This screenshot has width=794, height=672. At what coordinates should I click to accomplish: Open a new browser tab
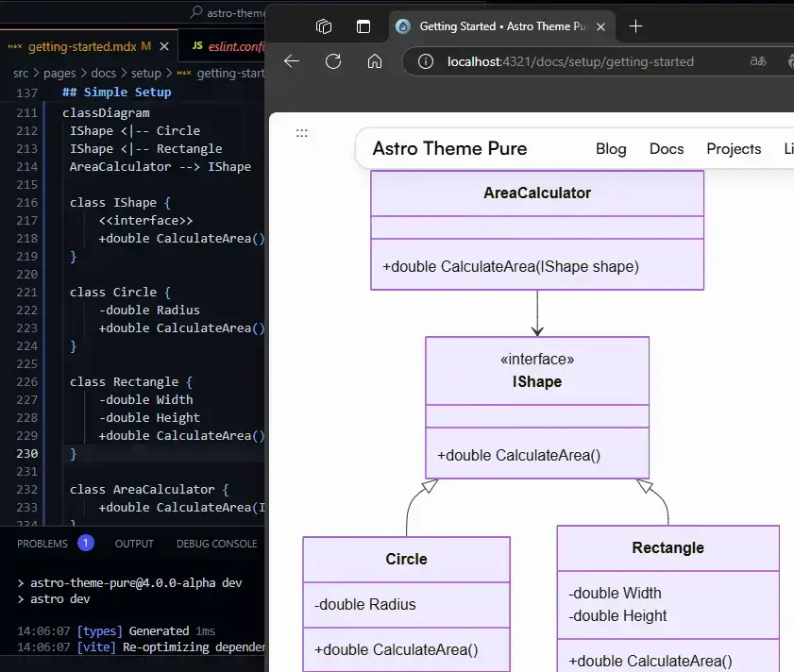pyautogui.click(x=635, y=25)
